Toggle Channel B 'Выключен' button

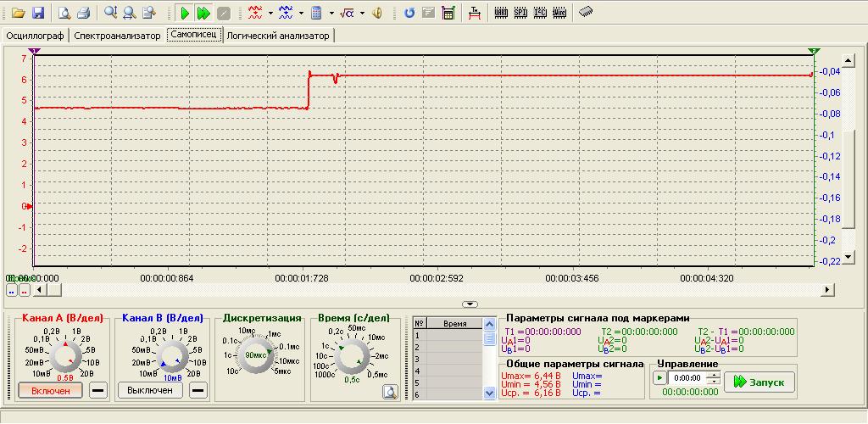click(x=150, y=390)
